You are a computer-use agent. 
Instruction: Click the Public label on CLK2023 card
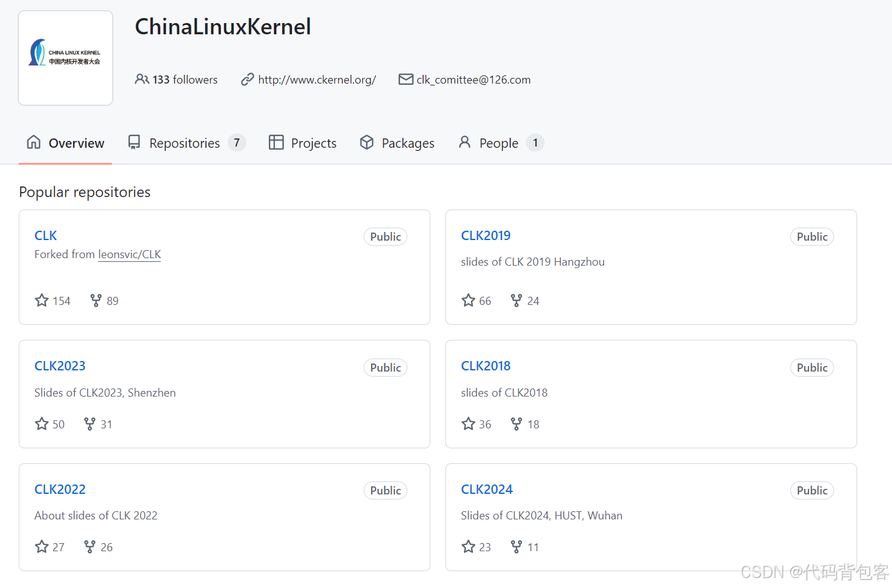click(385, 368)
